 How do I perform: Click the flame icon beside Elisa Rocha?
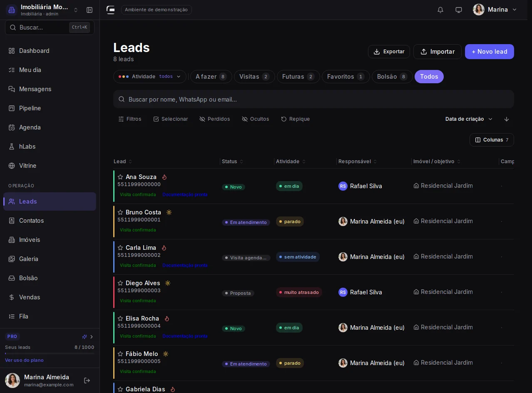[167, 318]
